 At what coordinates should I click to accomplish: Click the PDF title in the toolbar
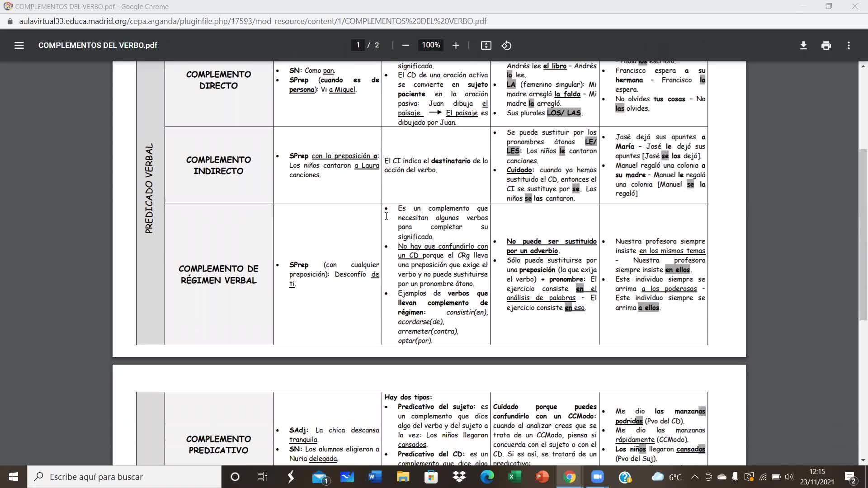(x=98, y=45)
